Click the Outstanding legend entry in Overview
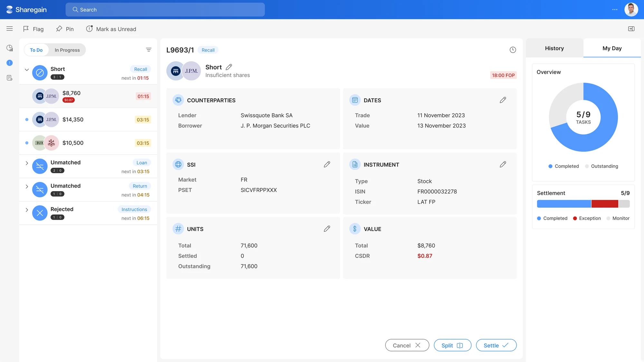The height and width of the screenshot is (362, 644). click(x=601, y=166)
